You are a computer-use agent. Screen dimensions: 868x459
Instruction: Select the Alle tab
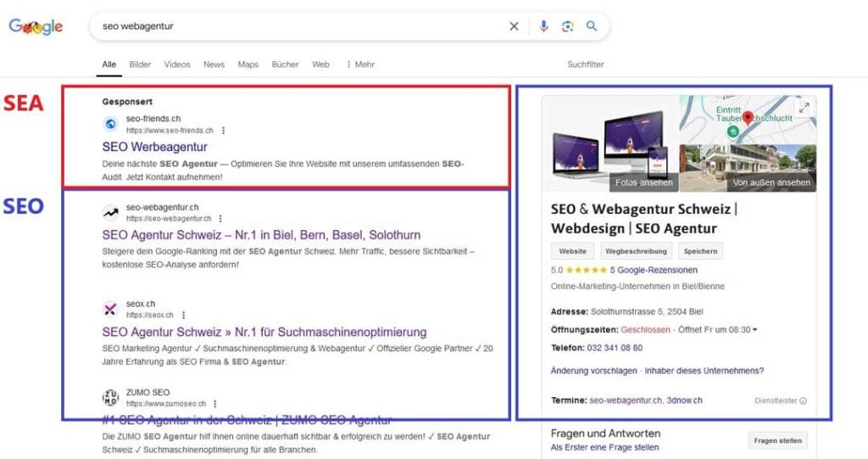pos(109,64)
